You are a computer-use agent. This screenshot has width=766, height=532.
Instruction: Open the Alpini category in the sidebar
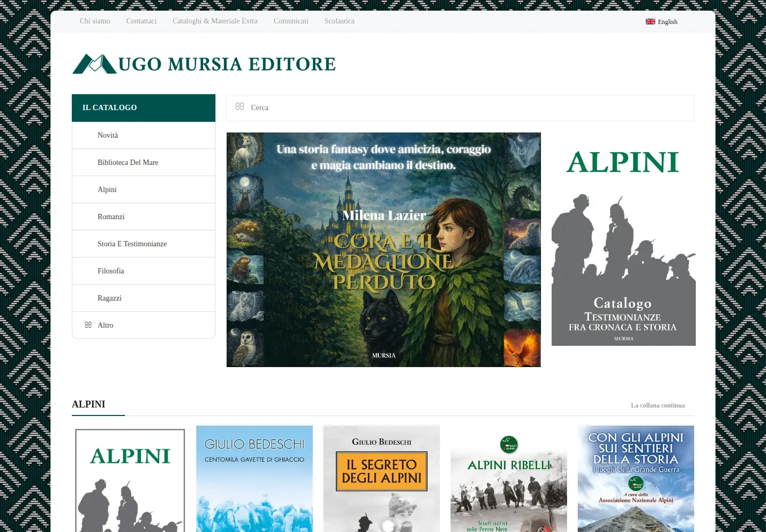pos(144,190)
